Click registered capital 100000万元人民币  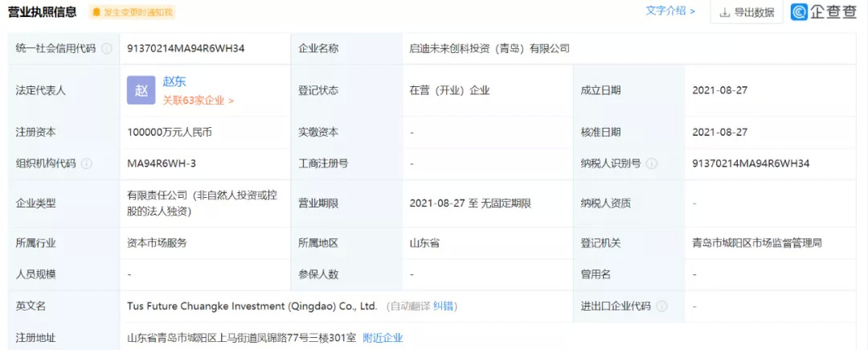(170, 133)
